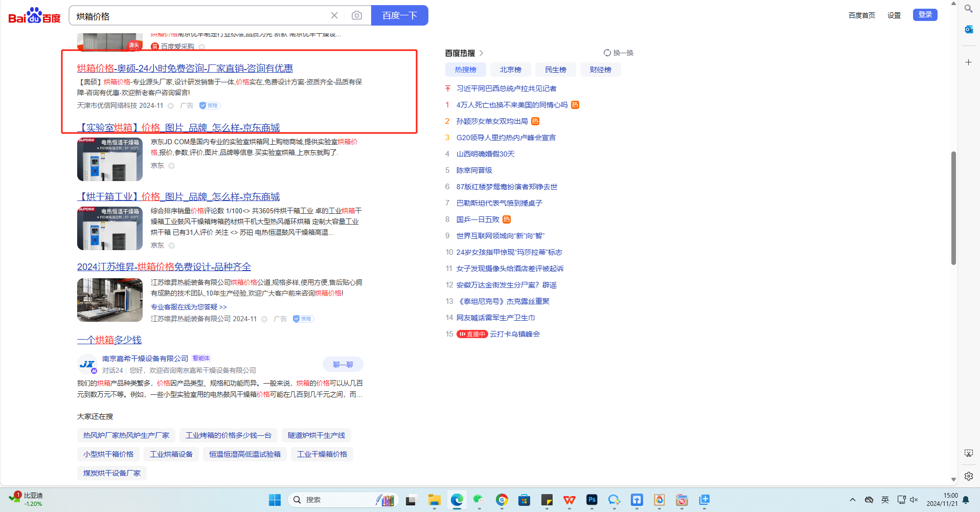980x512 pixels.
Task: Click the page vertical scrollbar thumb
Action: (x=953, y=207)
